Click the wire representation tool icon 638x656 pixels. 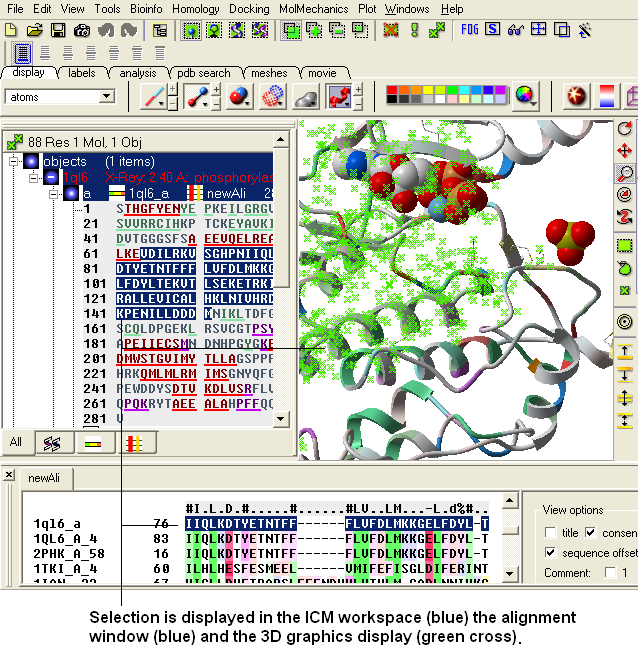pyautogui.click(x=155, y=97)
